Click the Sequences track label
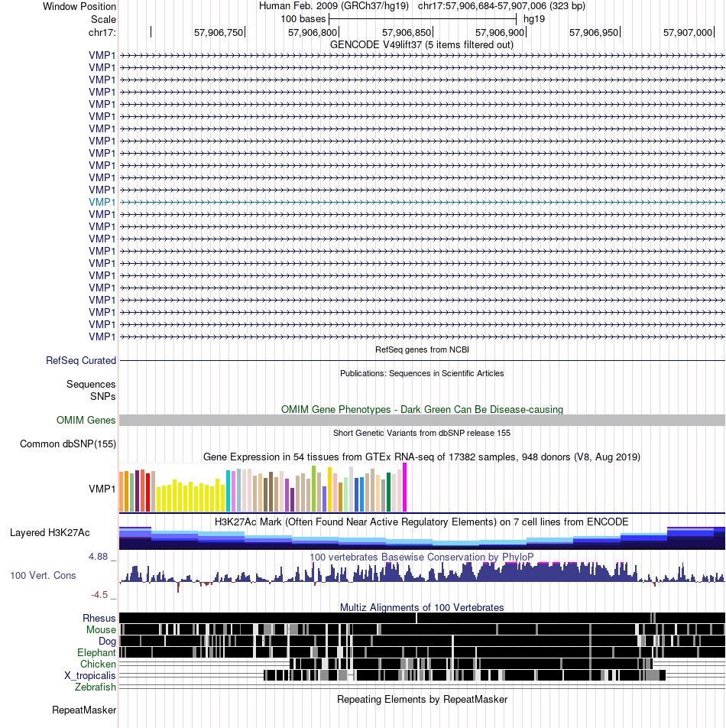Image resolution: width=726 pixels, height=728 pixels. point(91,385)
